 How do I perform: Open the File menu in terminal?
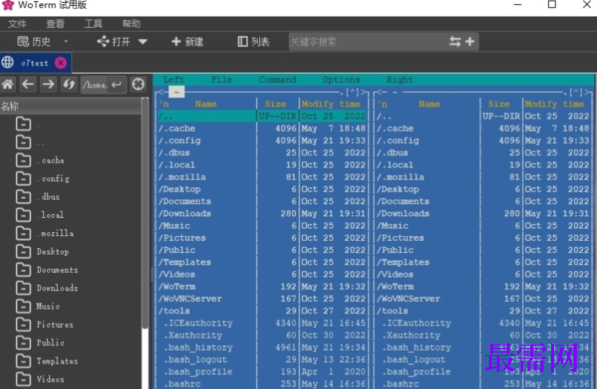[x=222, y=80]
